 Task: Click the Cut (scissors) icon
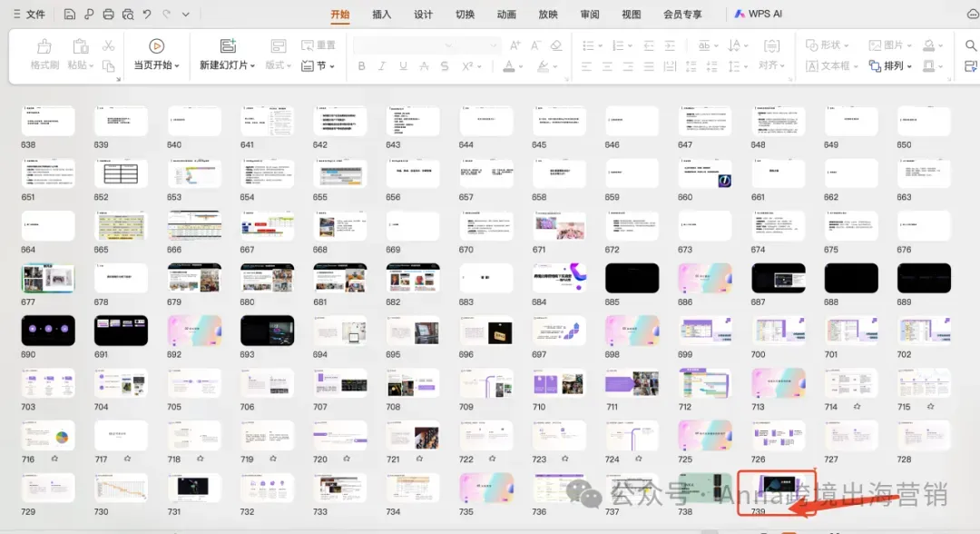[107, 47]
